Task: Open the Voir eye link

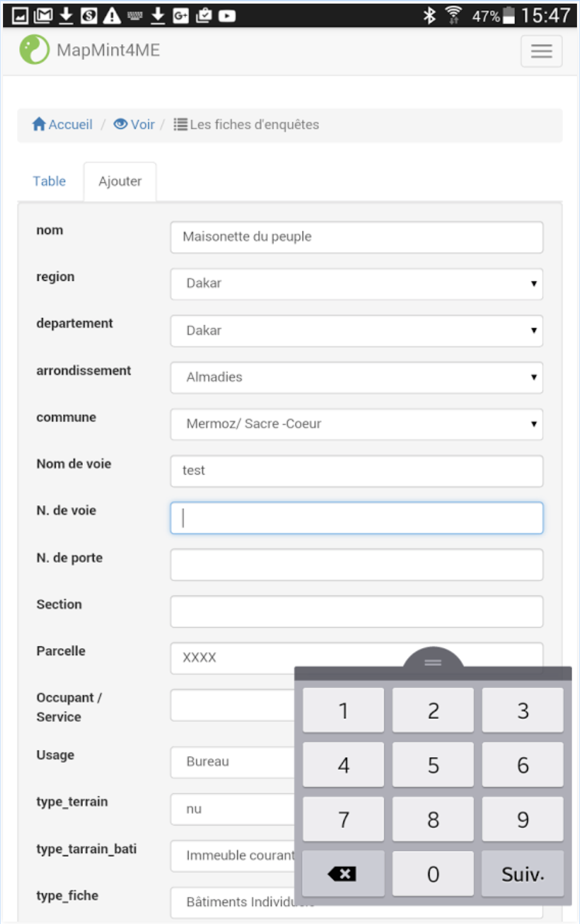Action: [x=134, y=124]
